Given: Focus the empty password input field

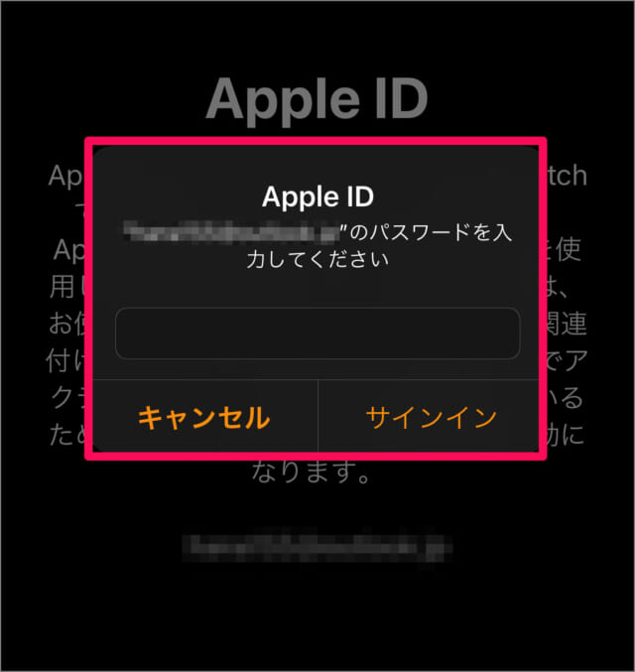Looking at the screenshot, I should [x=317, y=333].
